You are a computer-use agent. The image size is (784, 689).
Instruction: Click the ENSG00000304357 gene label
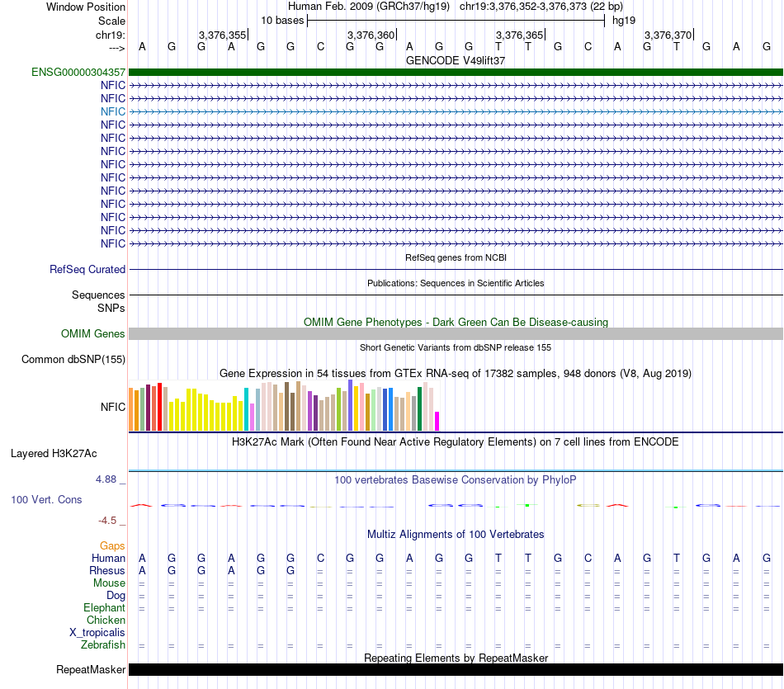pyautogui.click(x=78, y=73)
